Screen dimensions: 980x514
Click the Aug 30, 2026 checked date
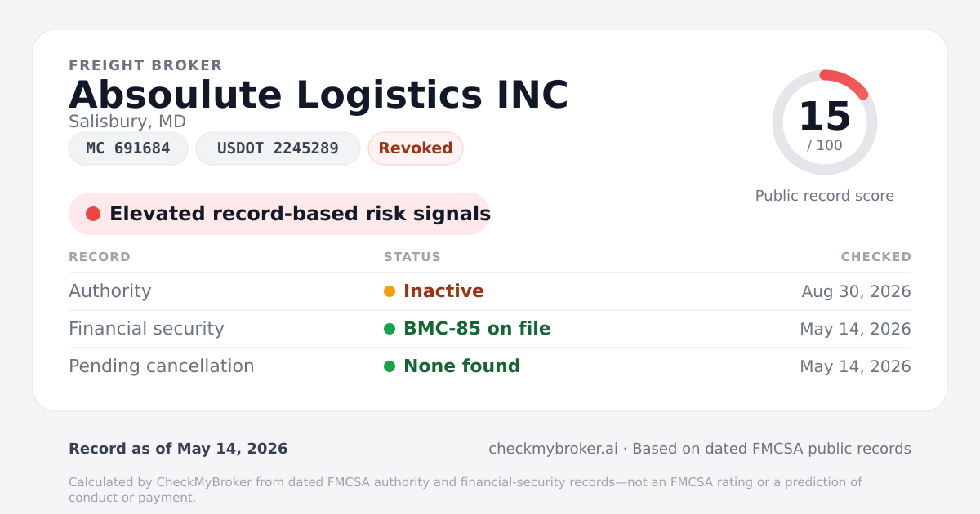click(x=857, y=291)
